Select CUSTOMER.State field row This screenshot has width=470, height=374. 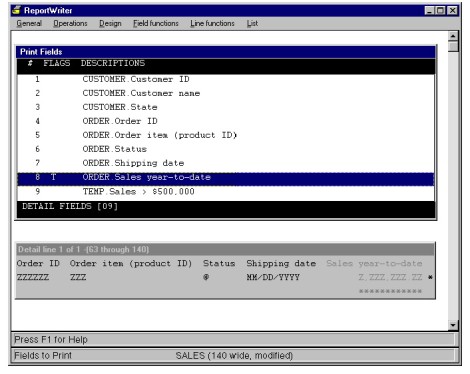pyautogui.click(x=226, y=107)
